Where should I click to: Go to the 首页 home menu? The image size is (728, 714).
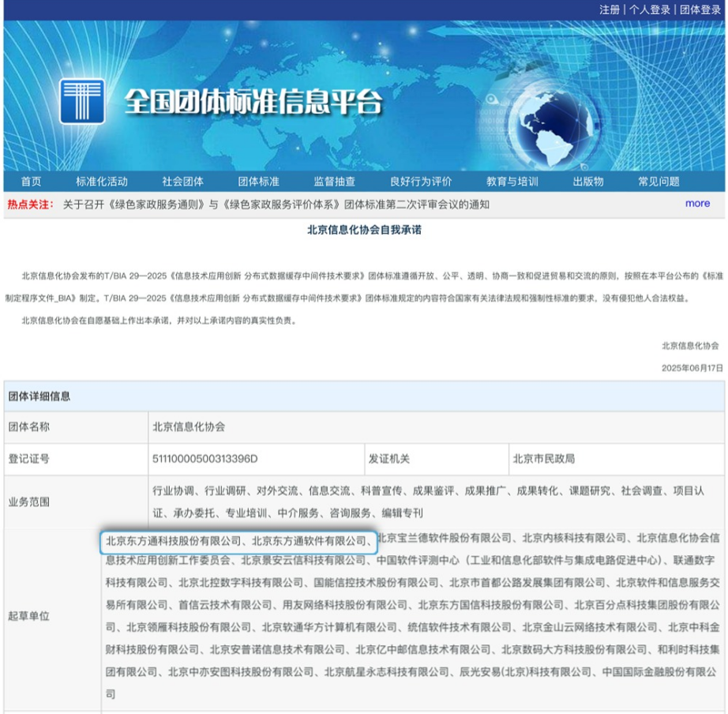pyautogui.click(x=31, y=182)
